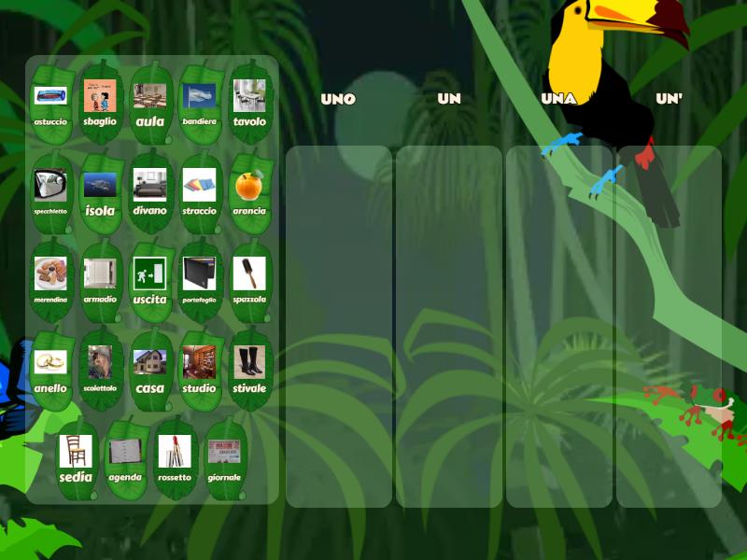The height and width of the screenshot is (560, 747).
Task: Select the tavolo table card
Action: click(x=248, y=103)
